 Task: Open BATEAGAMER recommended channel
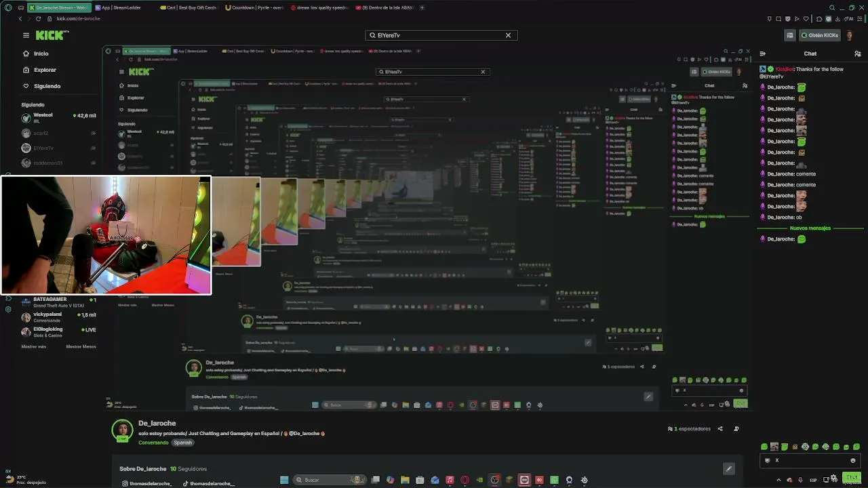click(x=58, y=302)
